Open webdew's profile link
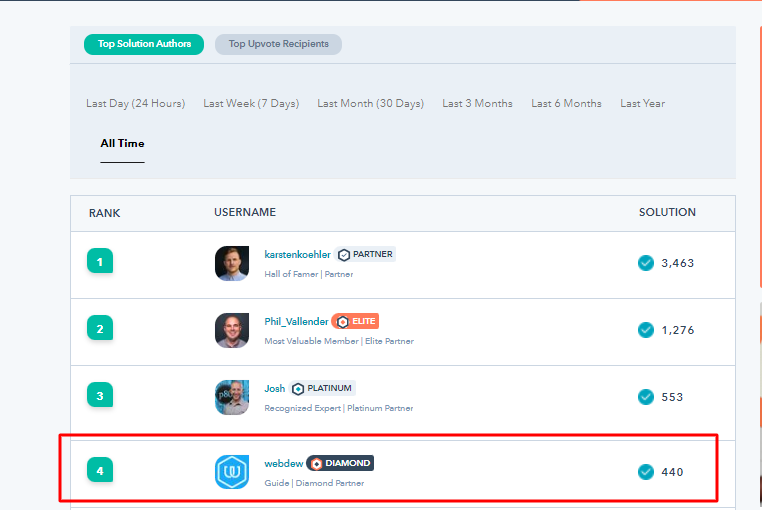This screenshot has width=762, height=510. click(x=284, y=463)
